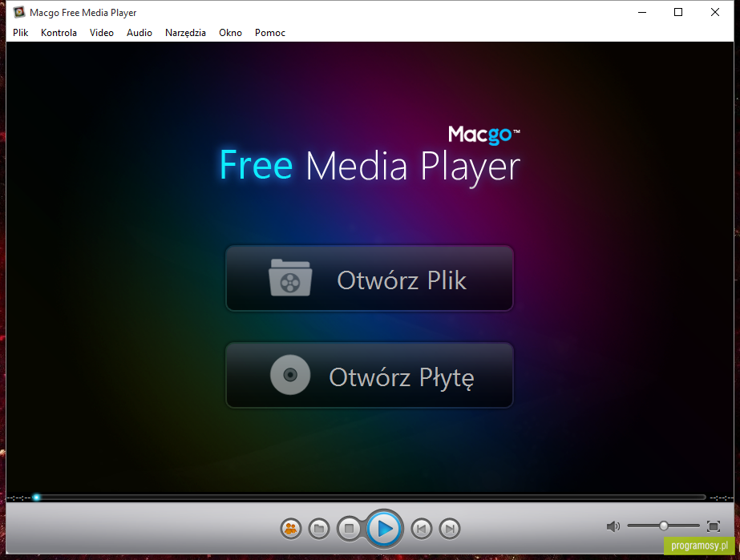
Task: Open the Kontrola menu
Action: point(59,33)
